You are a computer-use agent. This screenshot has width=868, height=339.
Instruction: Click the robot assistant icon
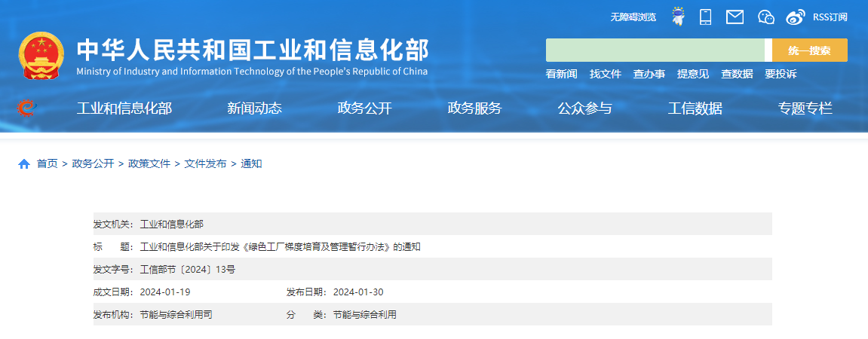(678, 17)
